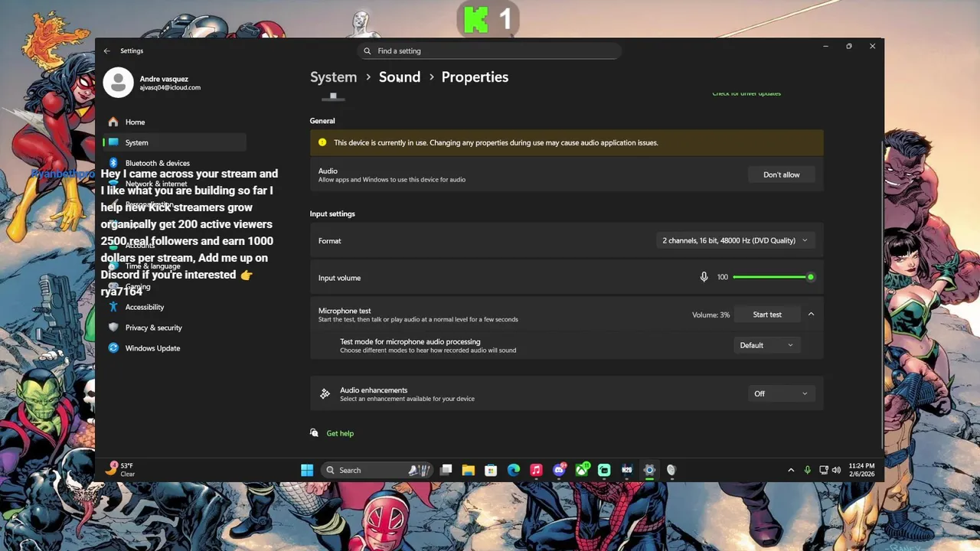This screenshot has height=551, width=980.
Task: Open the taskbar clock showing 11:24 PM
Action: [x=861, y=470]
